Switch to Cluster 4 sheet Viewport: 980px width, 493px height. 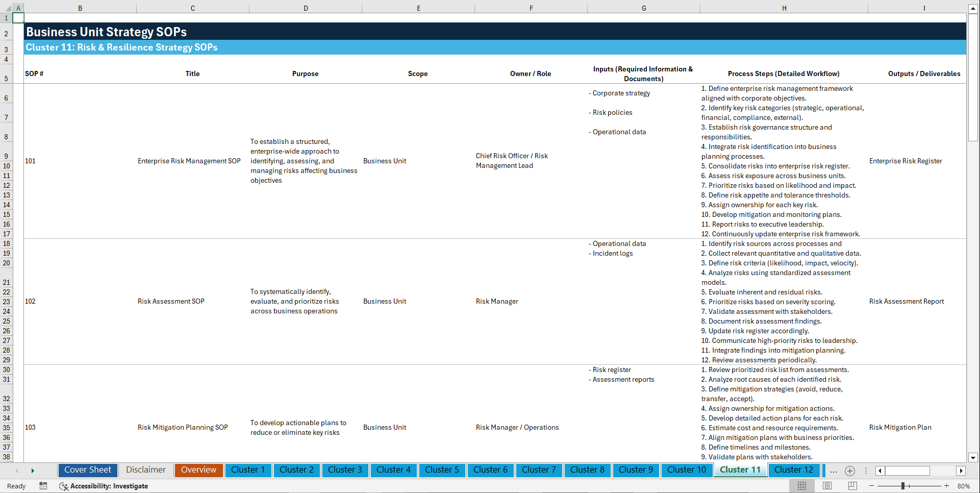[393, 470]
